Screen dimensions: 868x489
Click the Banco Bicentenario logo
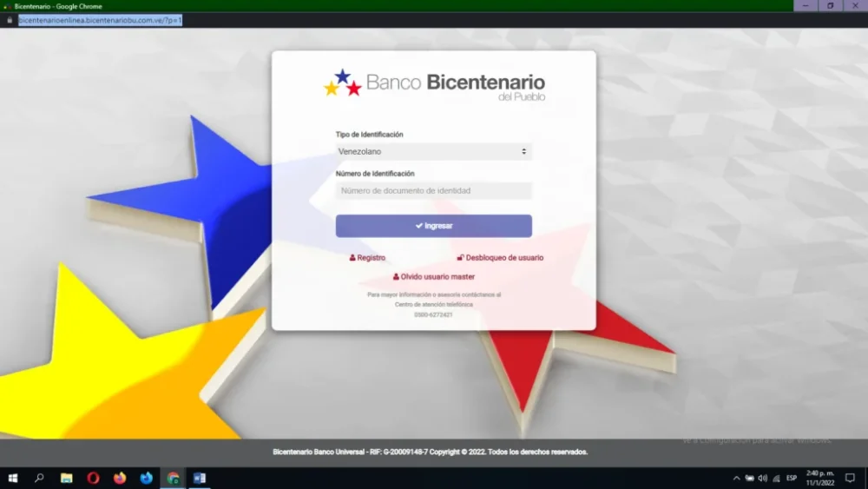434,83
